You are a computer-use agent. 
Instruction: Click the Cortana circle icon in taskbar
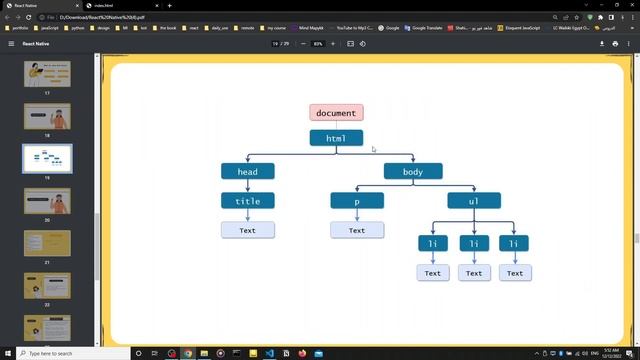(x=138, y=353)
